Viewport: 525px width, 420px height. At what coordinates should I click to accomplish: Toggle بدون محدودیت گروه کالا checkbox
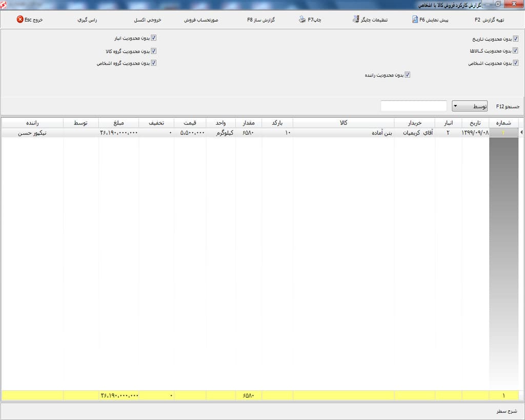[x=154, y=51]
